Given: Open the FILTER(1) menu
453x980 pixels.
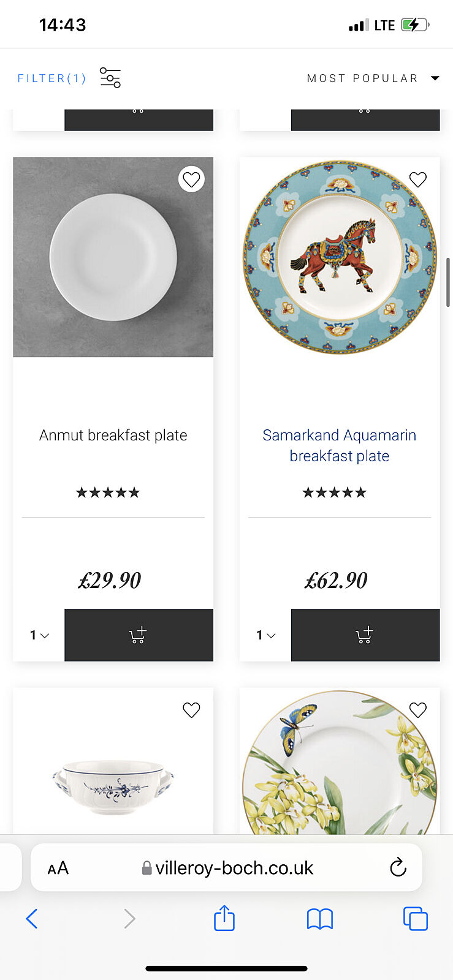Looking at the screenshot, I should tap(51, 78).
